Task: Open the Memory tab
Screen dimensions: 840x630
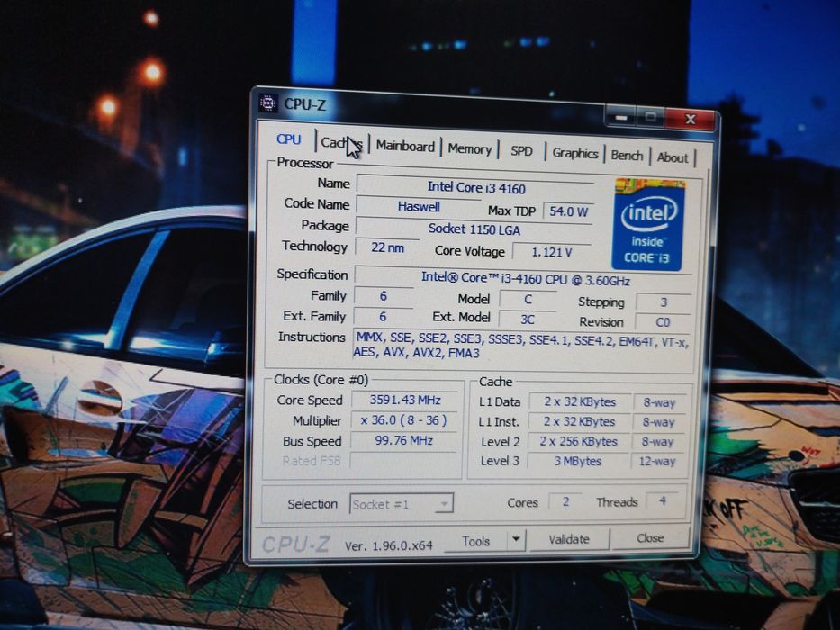Action: (469, 148)
